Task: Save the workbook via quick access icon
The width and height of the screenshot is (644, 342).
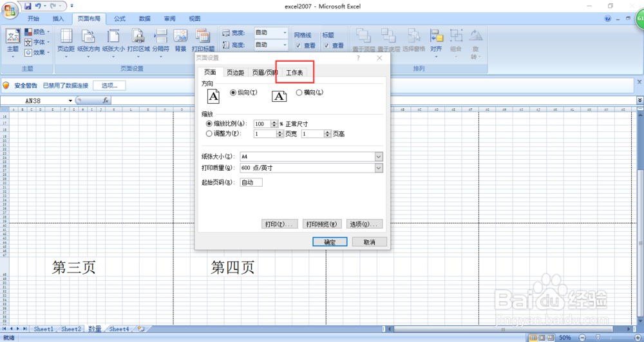Action: tap(28, 6)
